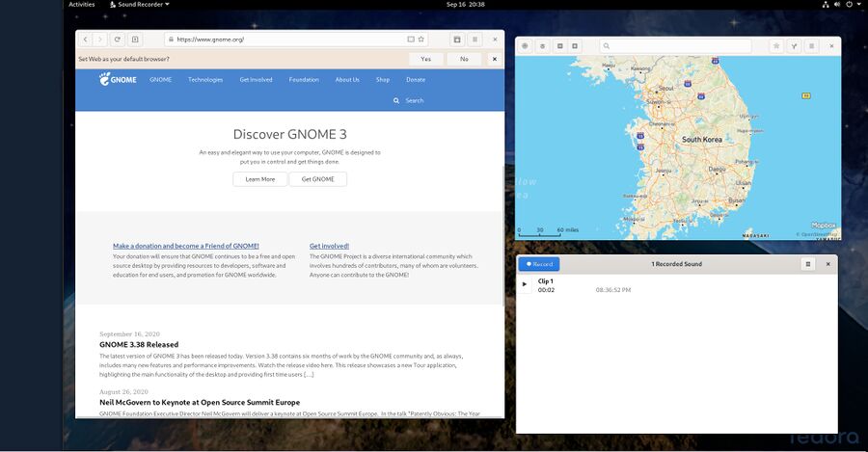Viewport: 868px width, 452px height.
Task: Click the web page vertical scrollbar
Action: coord(502,235)
